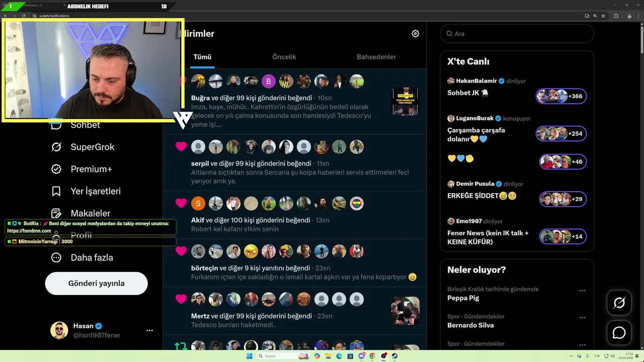Open Emo1907 profile link
This screenshot has width=644, height=362.
tap(469, 221)
